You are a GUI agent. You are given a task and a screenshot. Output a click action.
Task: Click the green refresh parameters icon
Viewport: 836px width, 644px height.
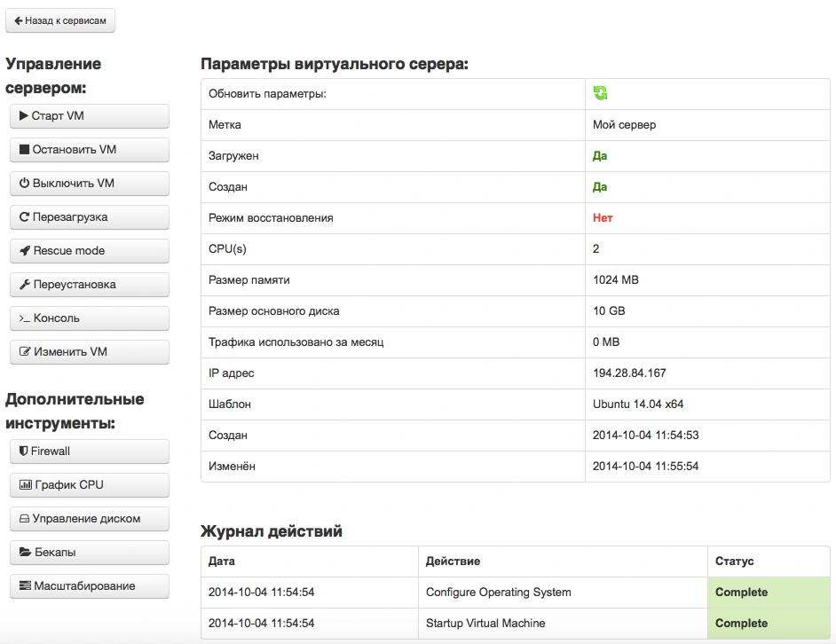(600, 93)
